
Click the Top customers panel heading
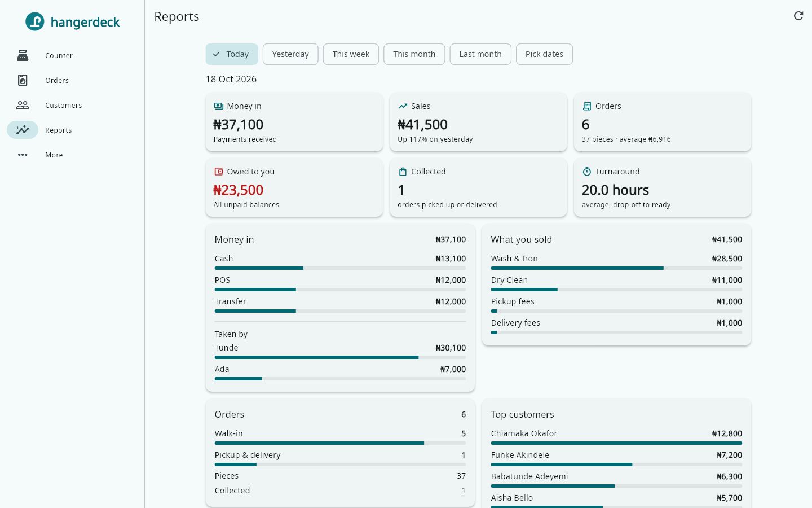pos(522,414)
